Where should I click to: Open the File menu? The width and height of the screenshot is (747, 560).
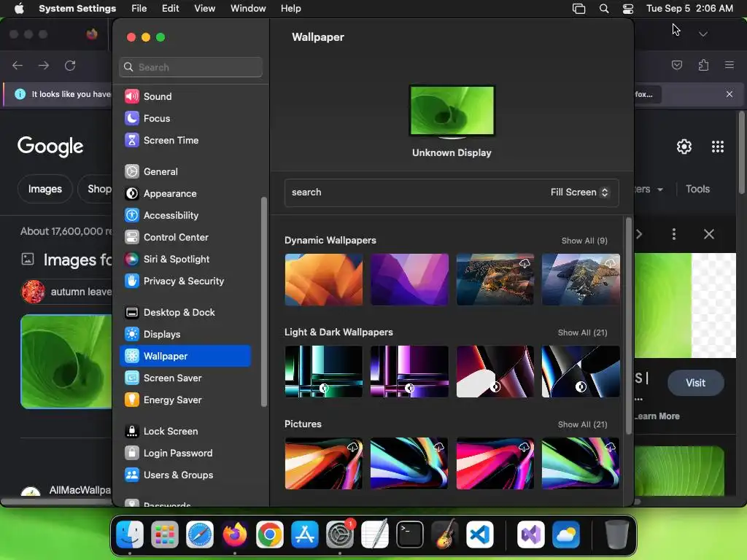[139, 9]
